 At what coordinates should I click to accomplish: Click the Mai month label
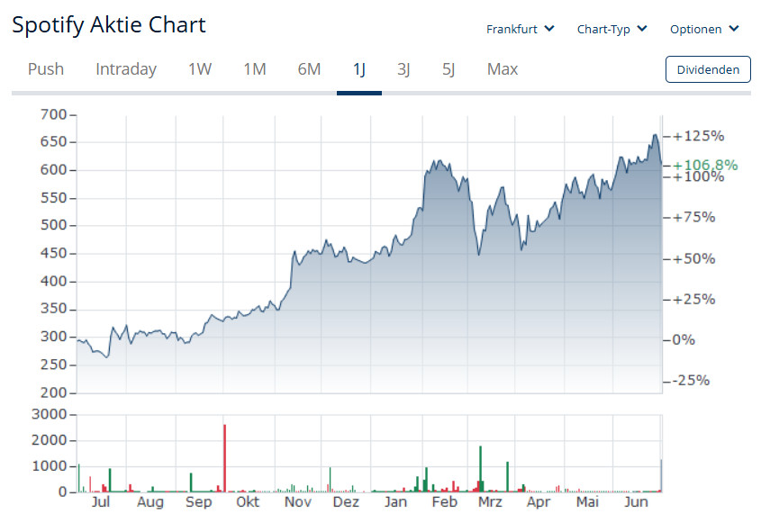[587, 502]
